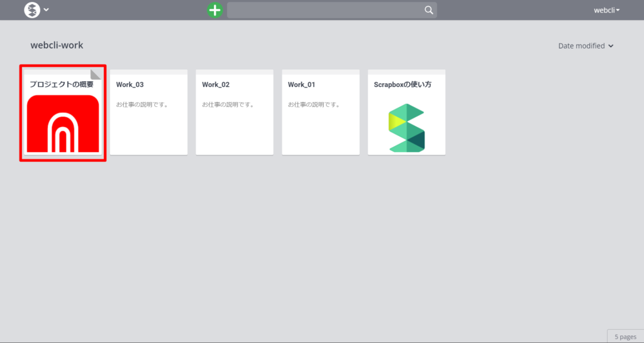Open the webcli user menu
644x343 pixels.
pos(606,10)
